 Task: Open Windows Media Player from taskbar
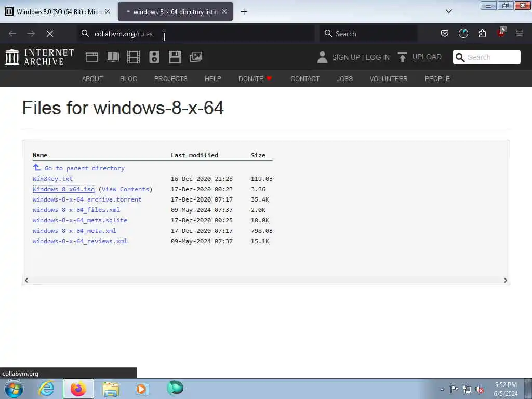coord(142,389)
